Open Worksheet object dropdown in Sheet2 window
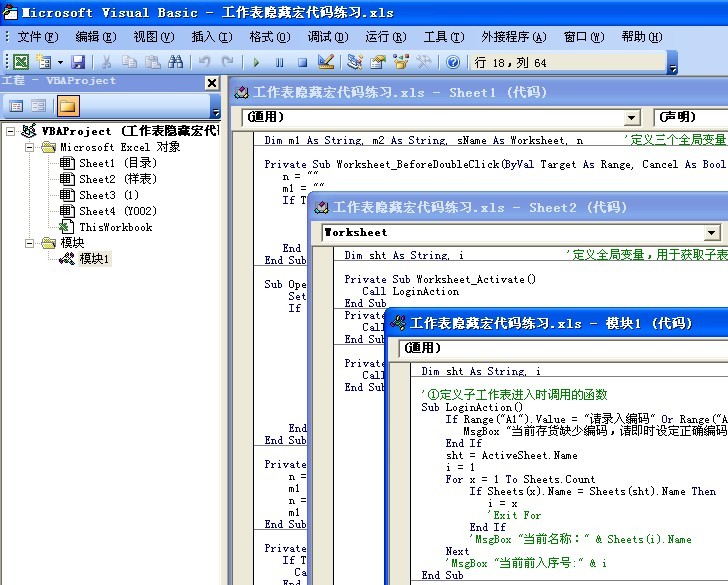The height and width of the screenshot is (585, 728). click(x=712, y=233)
